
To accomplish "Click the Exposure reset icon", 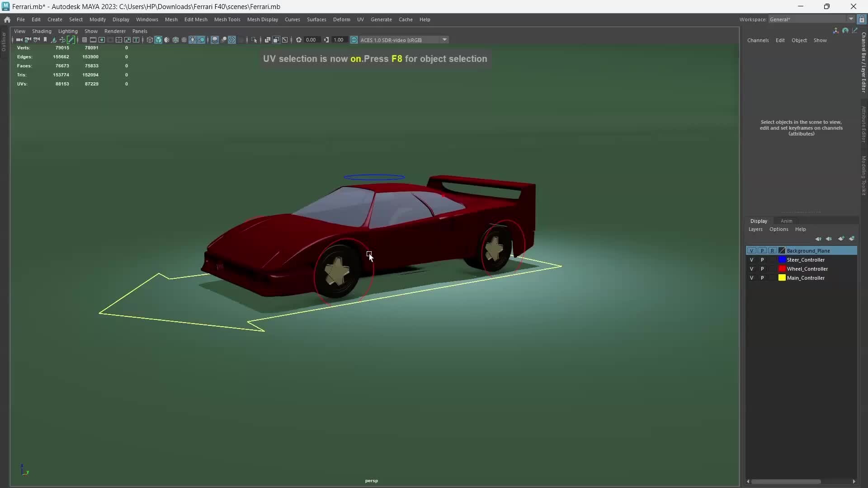I will (x=299, y=40).
